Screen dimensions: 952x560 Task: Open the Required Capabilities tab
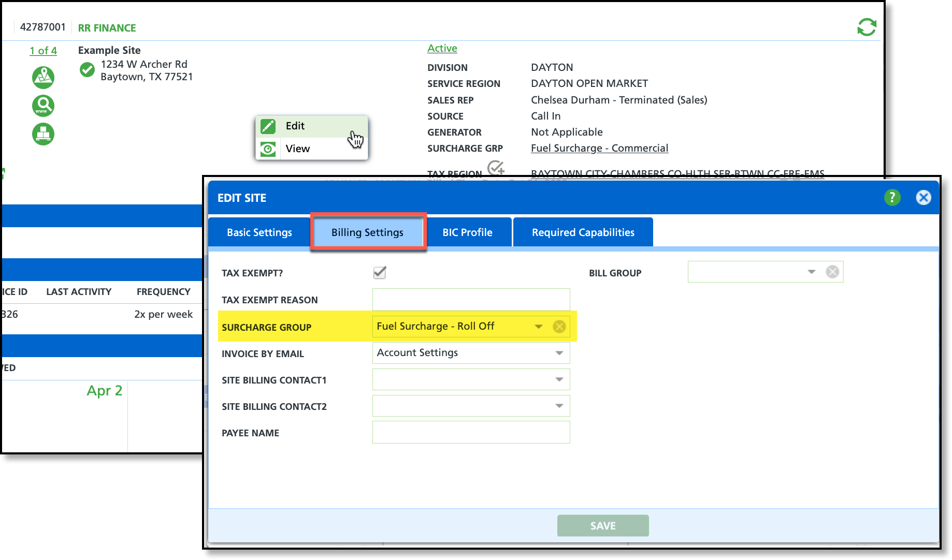point(583,232)
